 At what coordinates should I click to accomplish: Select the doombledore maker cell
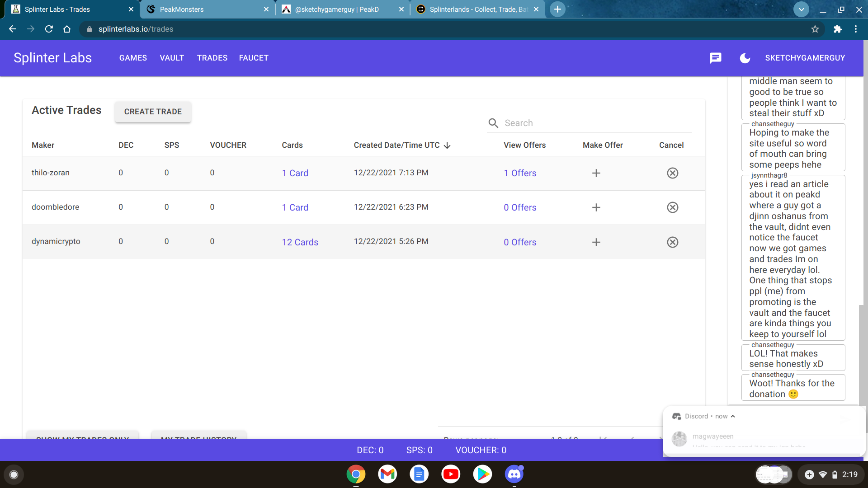tap(55, 207)
